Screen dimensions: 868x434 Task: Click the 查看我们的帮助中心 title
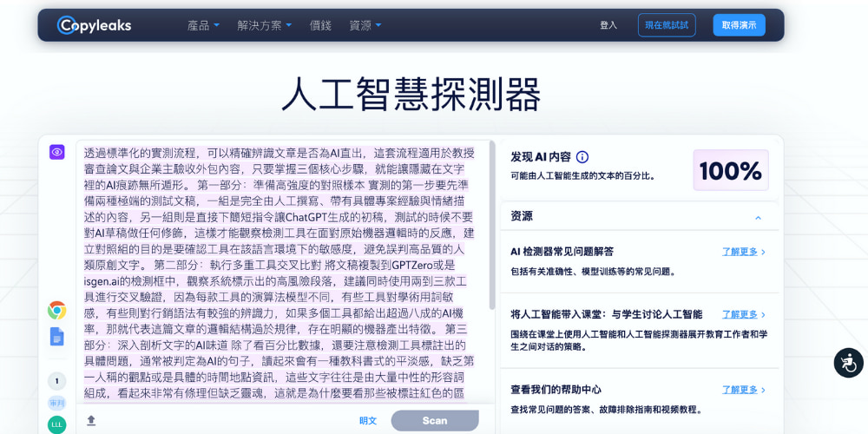556,390
